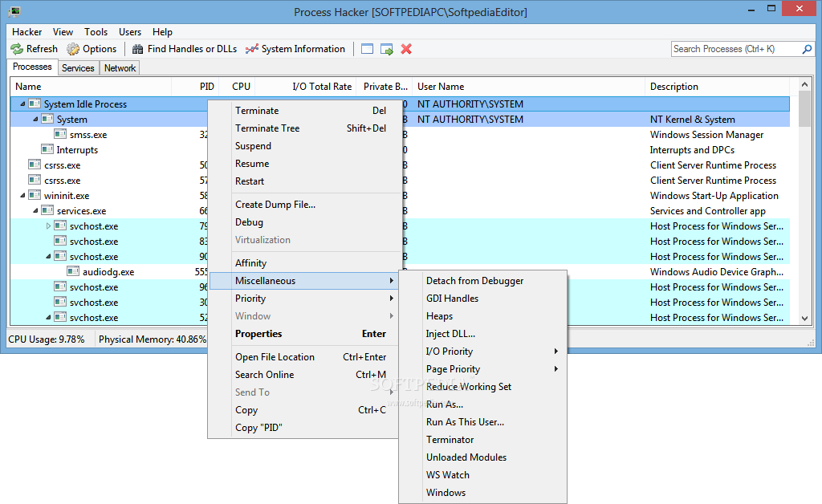822x504 pixels.
Task: Open the Users menu
Action: [130, 32]
